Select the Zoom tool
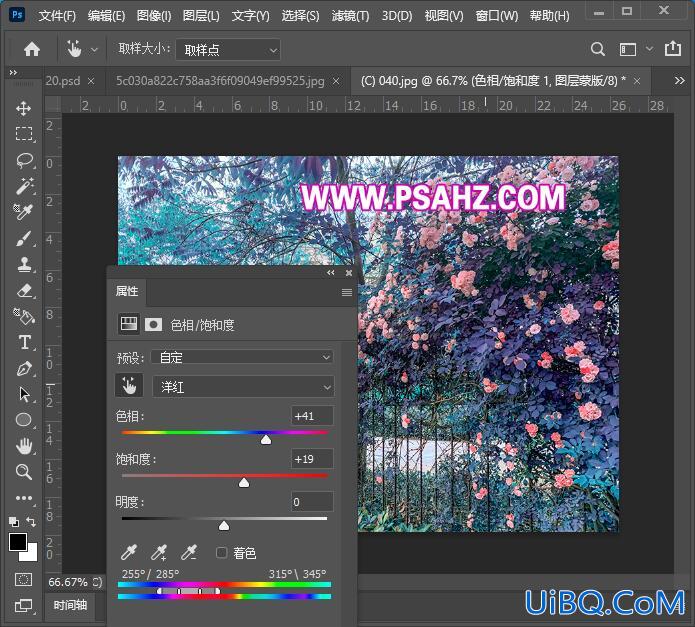695x627 pixels. pos(24,472)
